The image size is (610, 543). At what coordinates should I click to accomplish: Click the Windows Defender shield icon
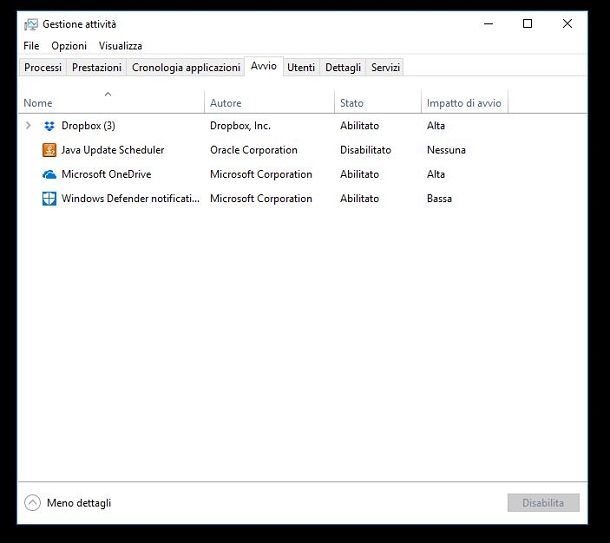coord(49,199)
